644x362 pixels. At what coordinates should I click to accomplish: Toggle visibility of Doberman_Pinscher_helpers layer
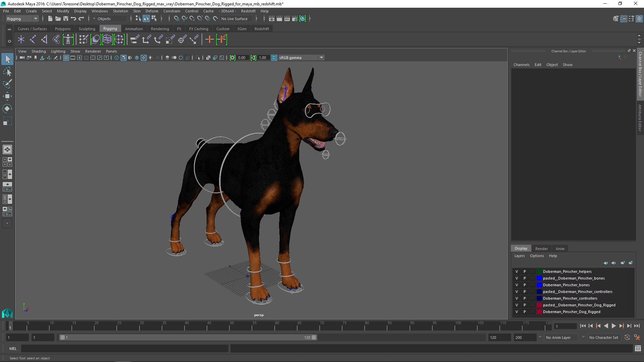pyautogui.click(x=517, y=271)
